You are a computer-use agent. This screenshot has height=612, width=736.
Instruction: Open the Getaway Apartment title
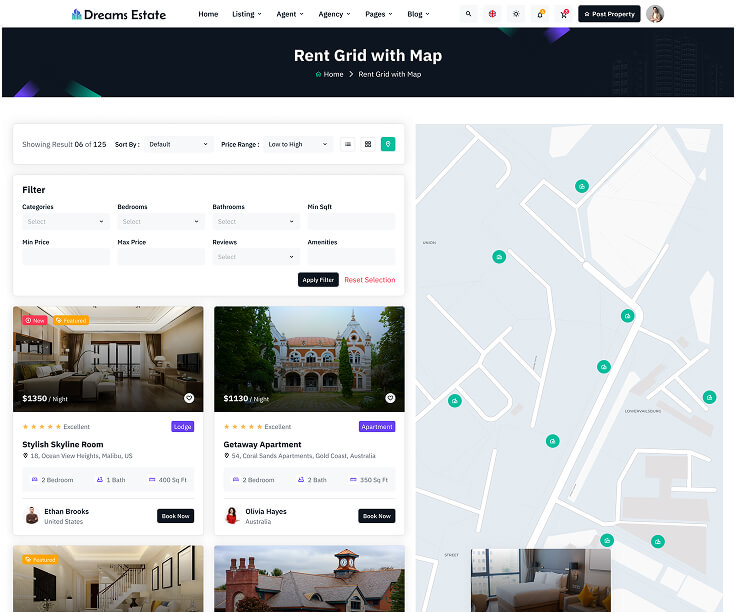pyautogui.click(x=262, y=444)
